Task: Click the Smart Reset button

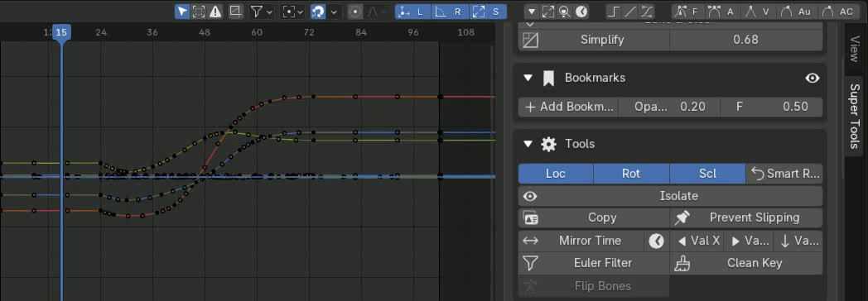Action: [x=784, y=174]
